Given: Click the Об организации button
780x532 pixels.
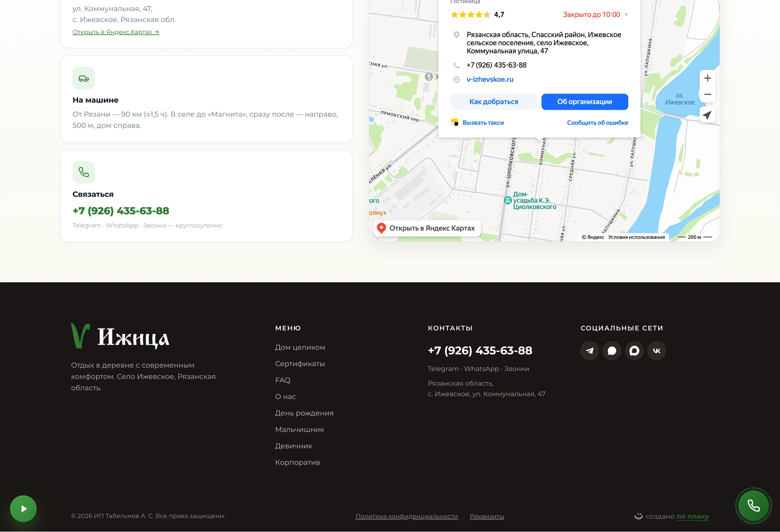Looking at the screenshot, I should (x=585, y=102).
